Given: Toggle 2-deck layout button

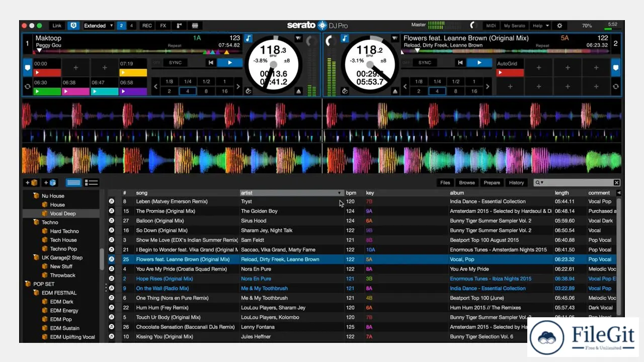Looking at the screenshot, I should click(x=121, y=26).
